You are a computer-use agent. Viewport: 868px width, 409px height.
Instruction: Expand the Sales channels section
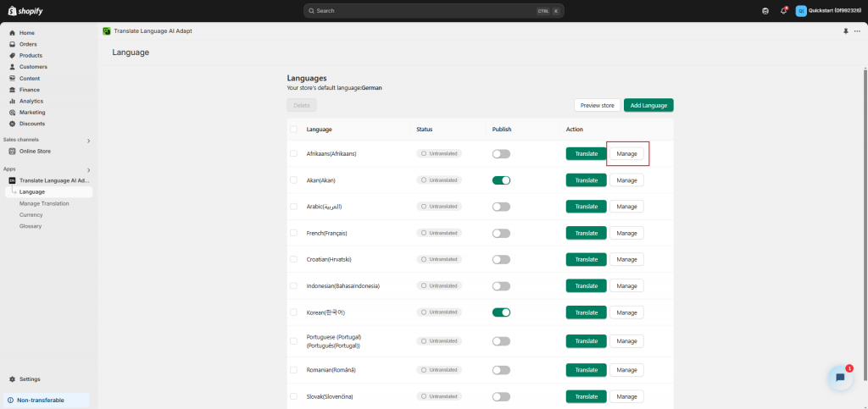[x=88, y=140]
